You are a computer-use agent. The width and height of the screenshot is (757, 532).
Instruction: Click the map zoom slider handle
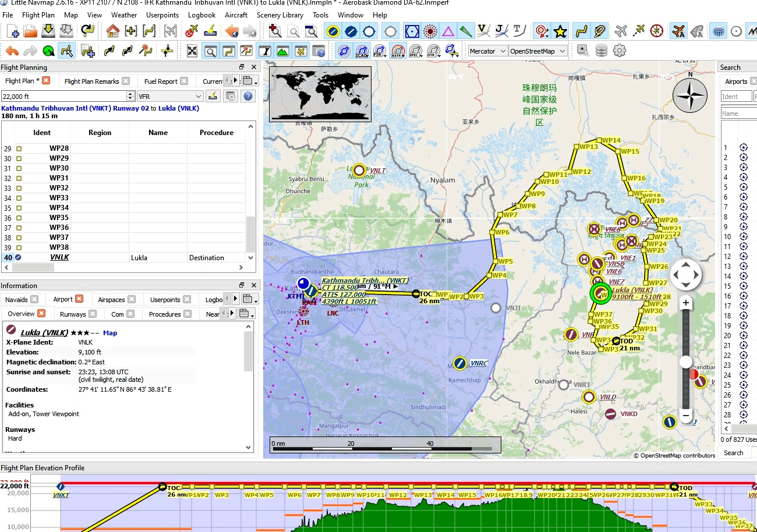point(686,362)
